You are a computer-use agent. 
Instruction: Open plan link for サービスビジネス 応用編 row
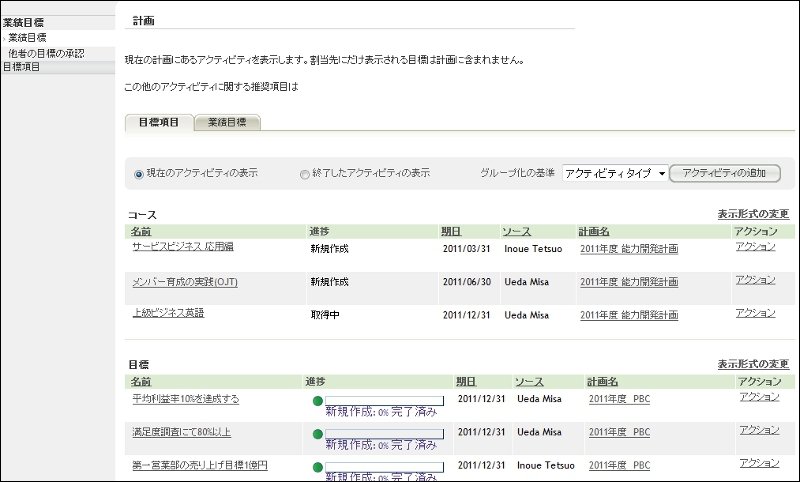[629, 249]
